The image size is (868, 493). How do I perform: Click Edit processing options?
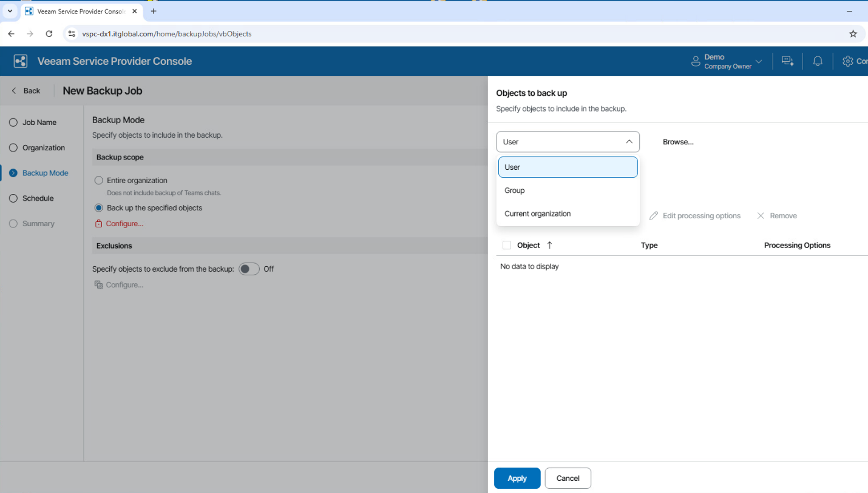(695, 216)
